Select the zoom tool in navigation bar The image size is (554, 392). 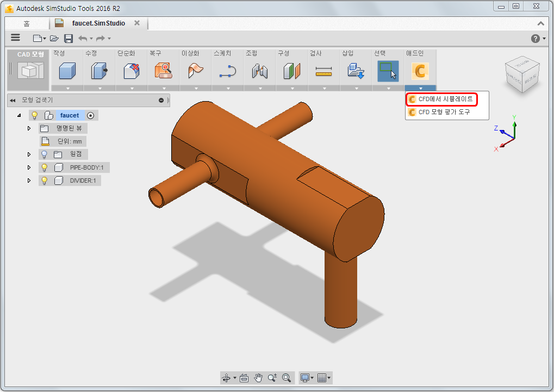tap(272, 378)
